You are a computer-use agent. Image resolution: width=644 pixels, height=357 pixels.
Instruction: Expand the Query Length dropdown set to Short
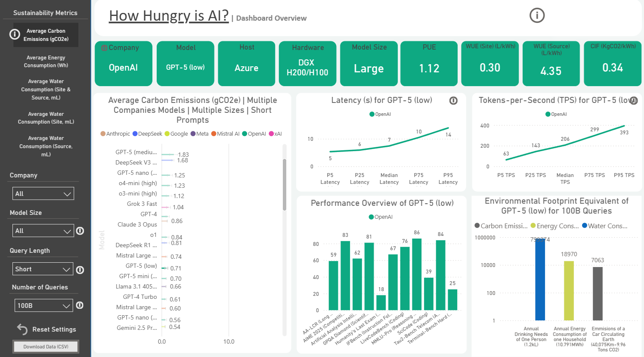[43, 269]
